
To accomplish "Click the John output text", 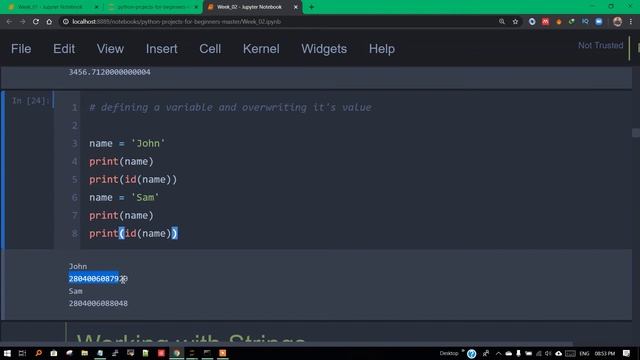I will click(x=78, y=266).
